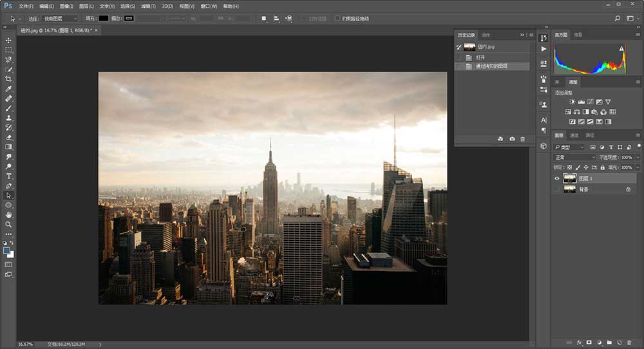This screenshot has height=349, width=644.
Task: Add a layer mask
Action: pyautogui.click(x=589, y=343)
